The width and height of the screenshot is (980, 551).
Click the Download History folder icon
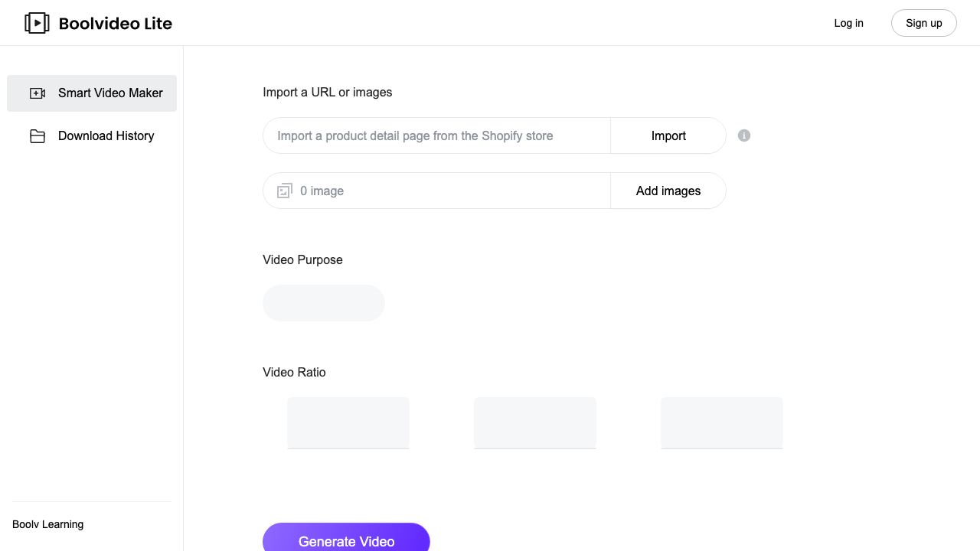(x=38, y=136)
